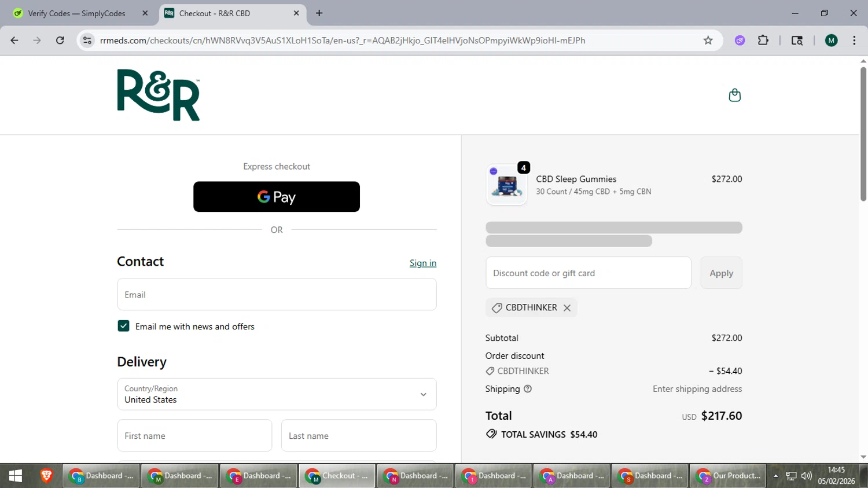This screenshot has width=868, height=488.
Task: Open Chrome's three-dot menu
Action: point(854,41)
